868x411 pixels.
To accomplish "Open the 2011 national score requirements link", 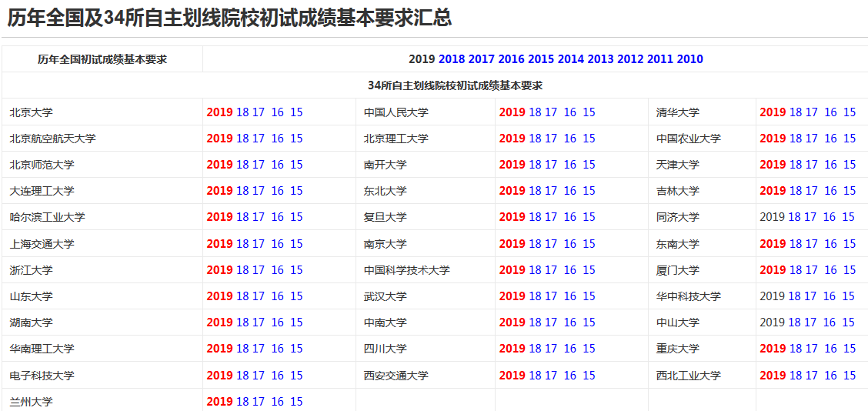I will coord(660,59).
